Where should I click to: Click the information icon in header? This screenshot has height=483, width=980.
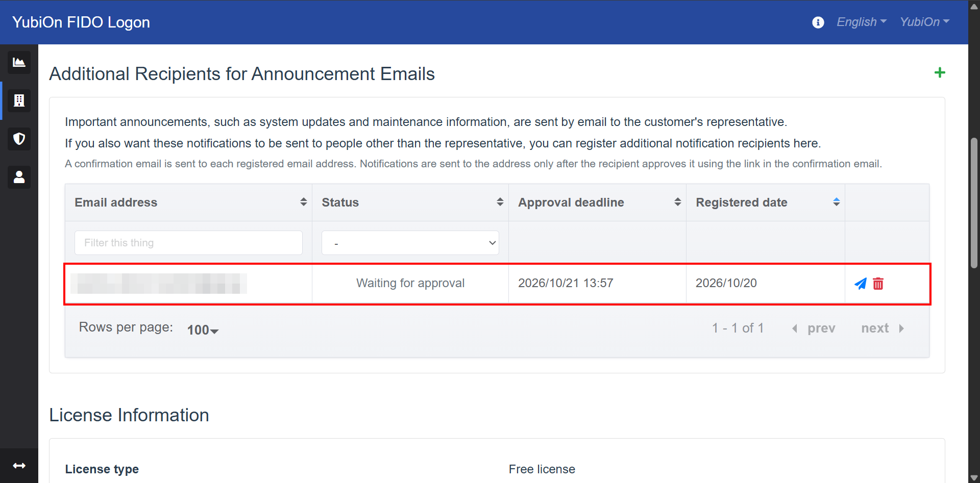tap(818, 22)
